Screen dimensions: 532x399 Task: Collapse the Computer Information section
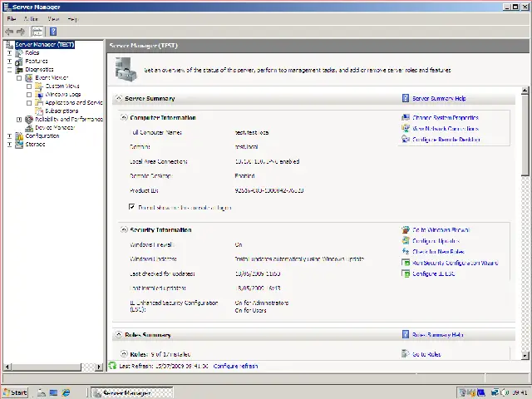tap(124, 118)
